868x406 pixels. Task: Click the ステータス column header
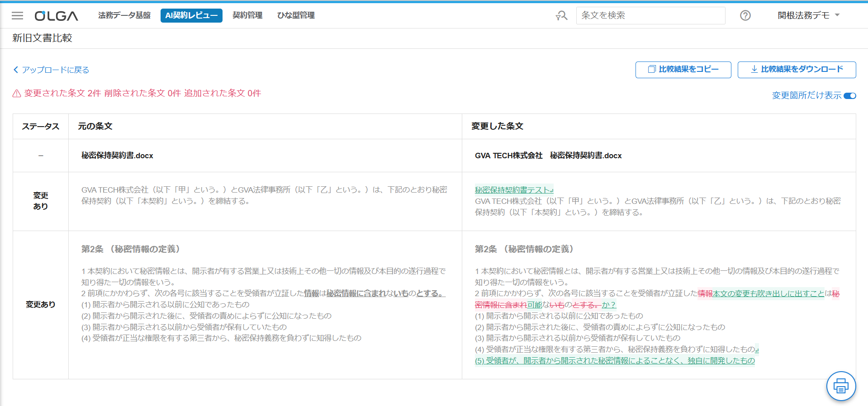[x=41, y=127]
